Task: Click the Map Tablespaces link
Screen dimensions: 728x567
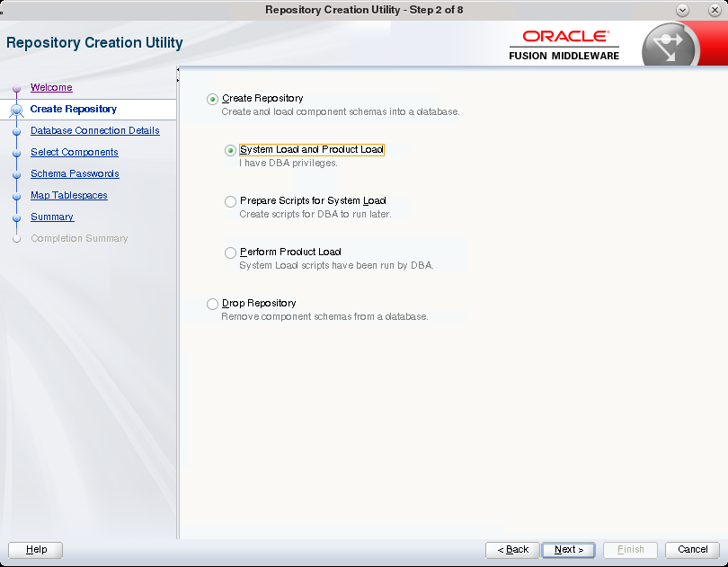Action: (x=69, y=195)
